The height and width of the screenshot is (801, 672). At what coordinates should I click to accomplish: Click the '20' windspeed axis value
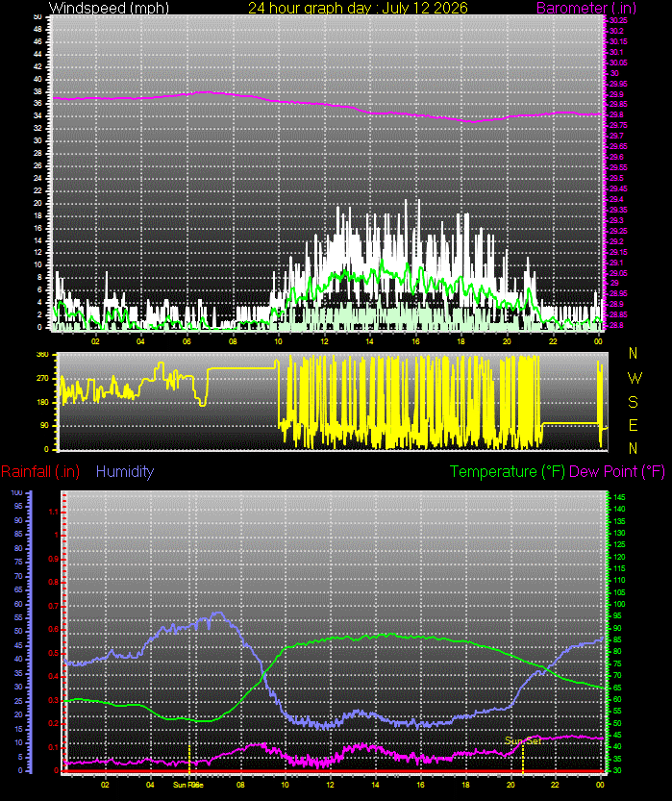pos(37,203)
